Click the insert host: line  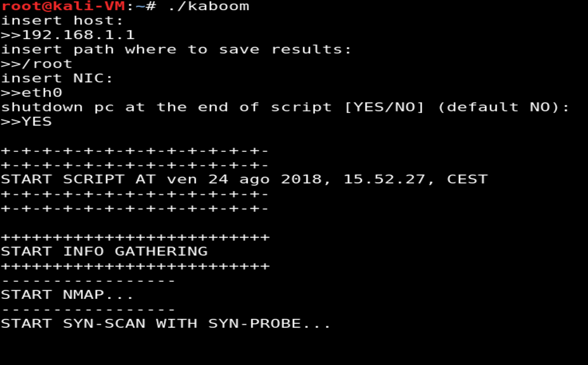pos(62,21)
